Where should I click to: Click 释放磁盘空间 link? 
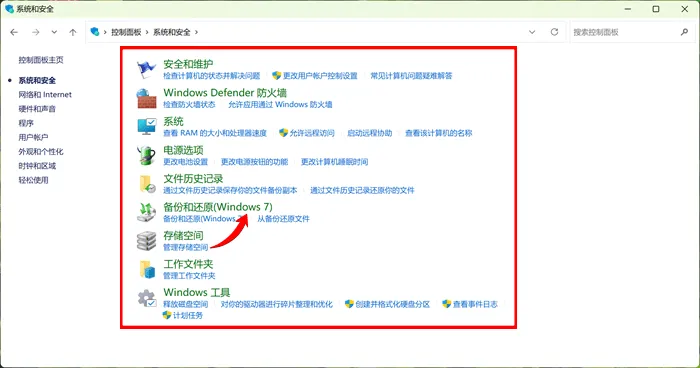click(x=186, y=304)
